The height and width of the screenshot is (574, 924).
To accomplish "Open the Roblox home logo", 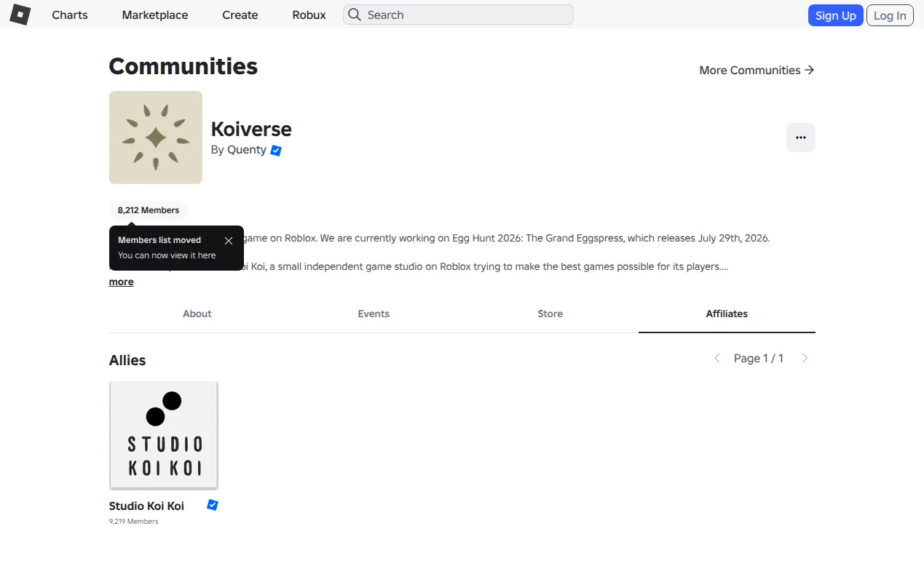I will [20, 15].
